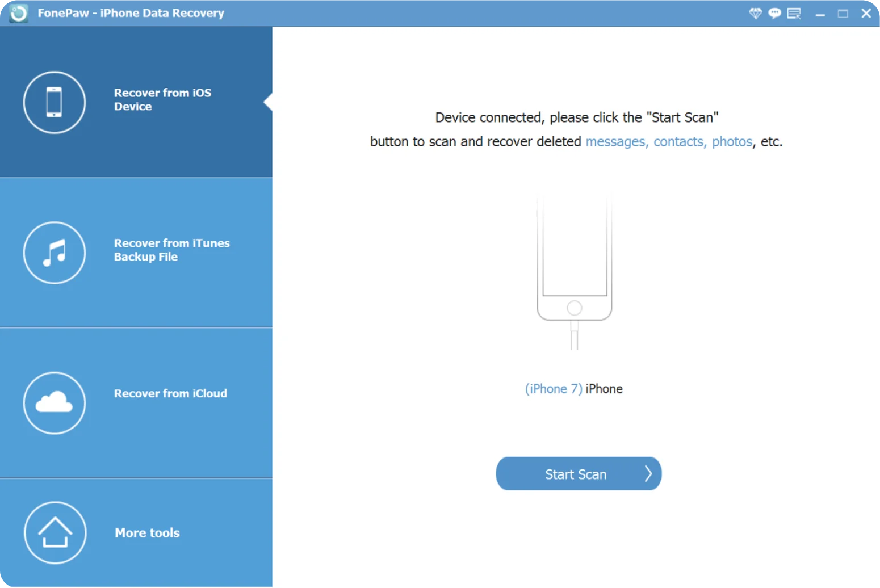Click the arrow chevron inside Start Scan
The height and width of the screenshot is (588, 880).
pyautogui.click(x=648, y=473)
